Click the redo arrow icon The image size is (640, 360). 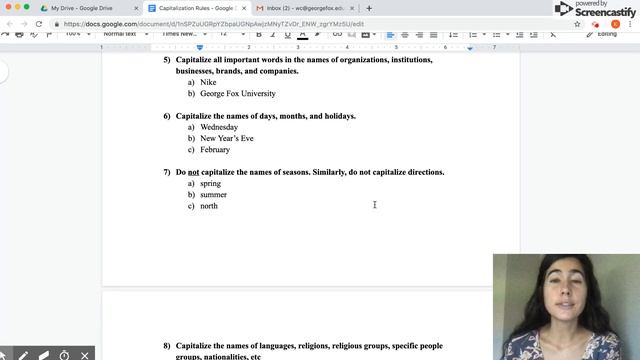(5, 35)
